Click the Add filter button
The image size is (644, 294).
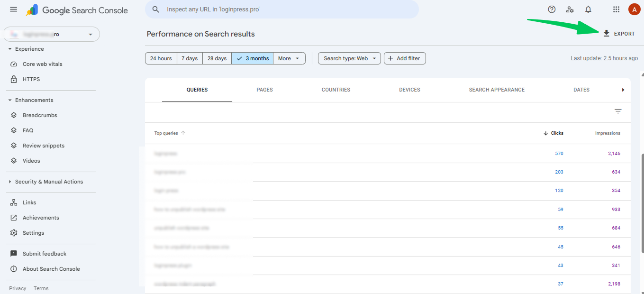(x=405, y=58)
